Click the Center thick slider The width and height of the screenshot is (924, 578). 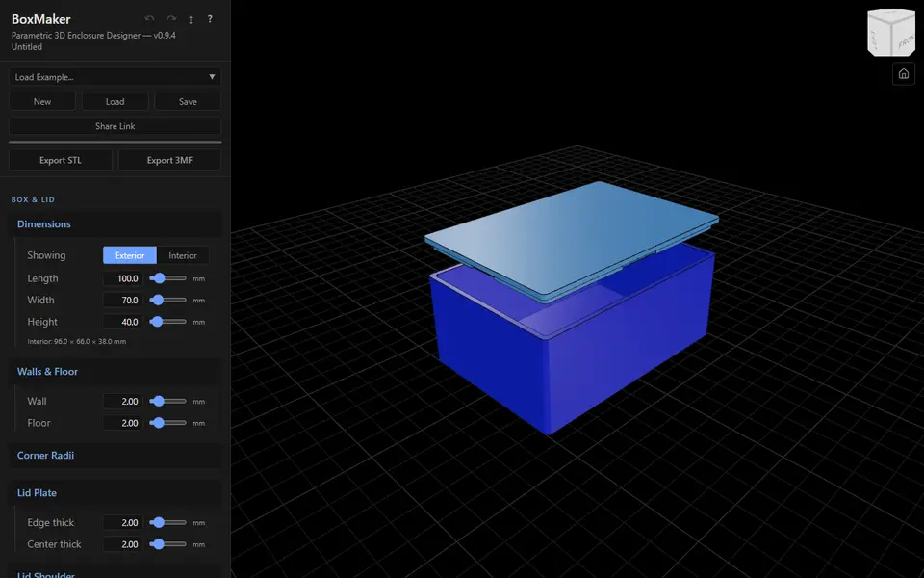[x=167, y=544]
